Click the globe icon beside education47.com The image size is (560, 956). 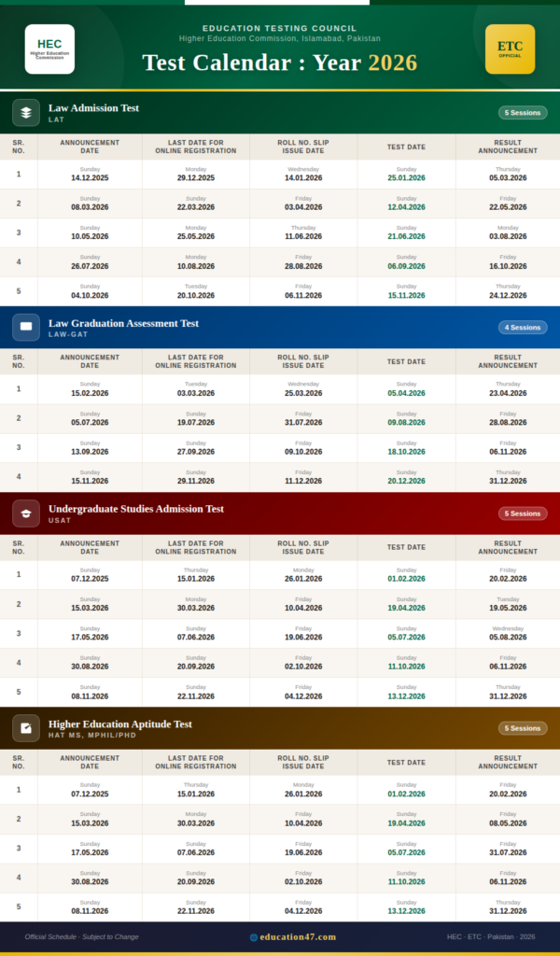tap(254, 937)
